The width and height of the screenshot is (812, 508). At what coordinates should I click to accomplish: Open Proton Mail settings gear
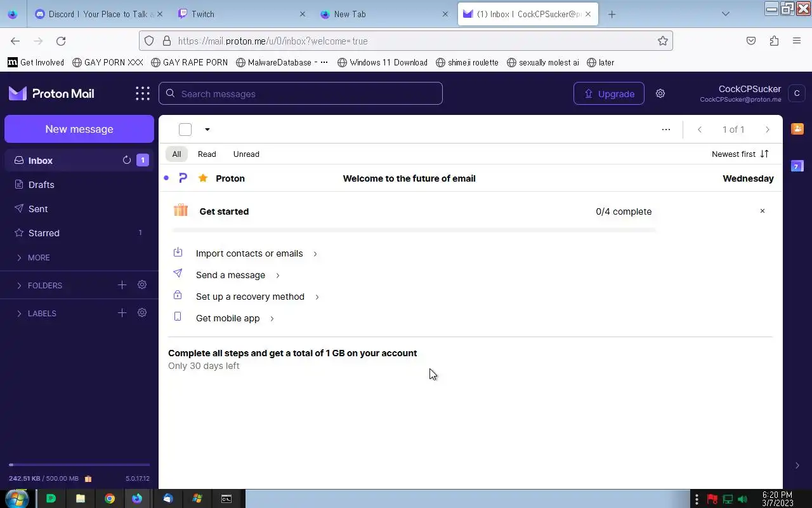(660, 93)
